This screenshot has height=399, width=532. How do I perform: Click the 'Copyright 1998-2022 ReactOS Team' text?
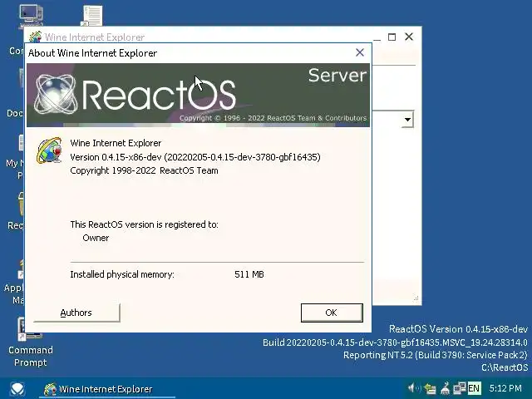click(144, 170)
